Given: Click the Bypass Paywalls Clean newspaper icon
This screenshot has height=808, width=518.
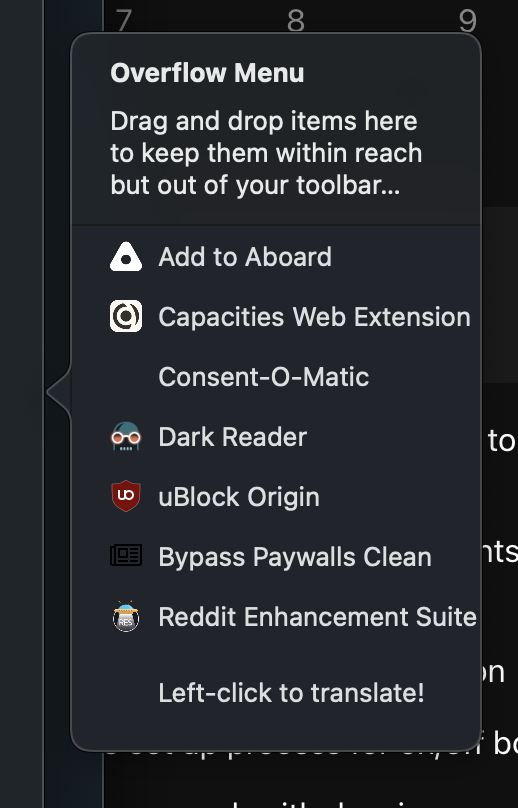Looking at the screenshot, I should coord(126,556).
